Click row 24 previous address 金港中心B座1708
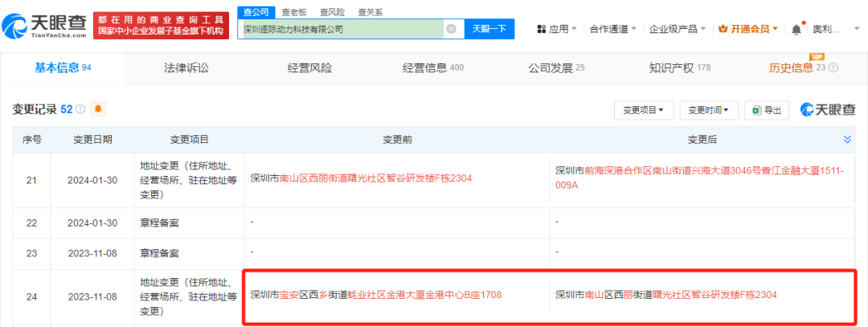The image size is (868, 327). pos(376,295)
